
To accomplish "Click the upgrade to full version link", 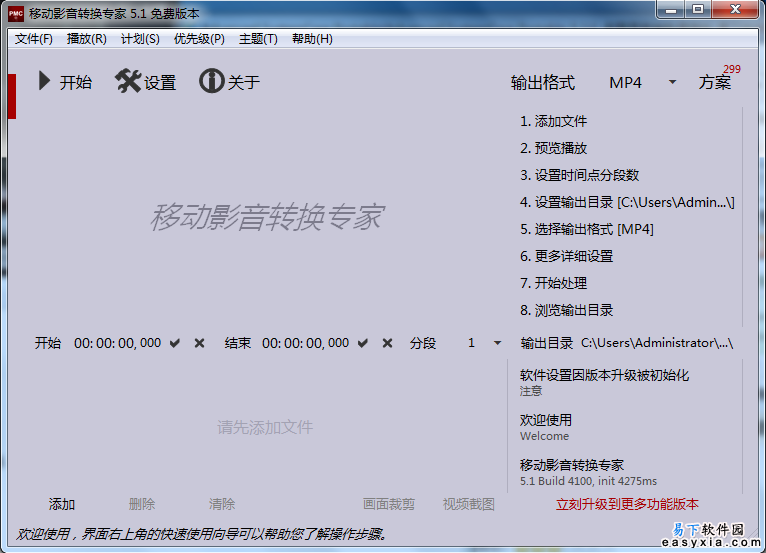I will (627, 504).
